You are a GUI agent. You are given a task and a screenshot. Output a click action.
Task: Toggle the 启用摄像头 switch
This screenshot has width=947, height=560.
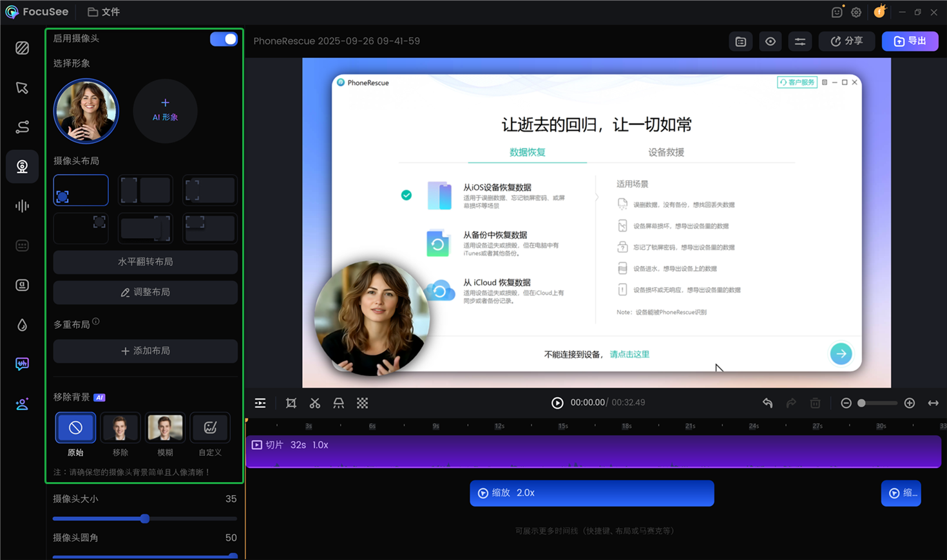tap(224, 39)
